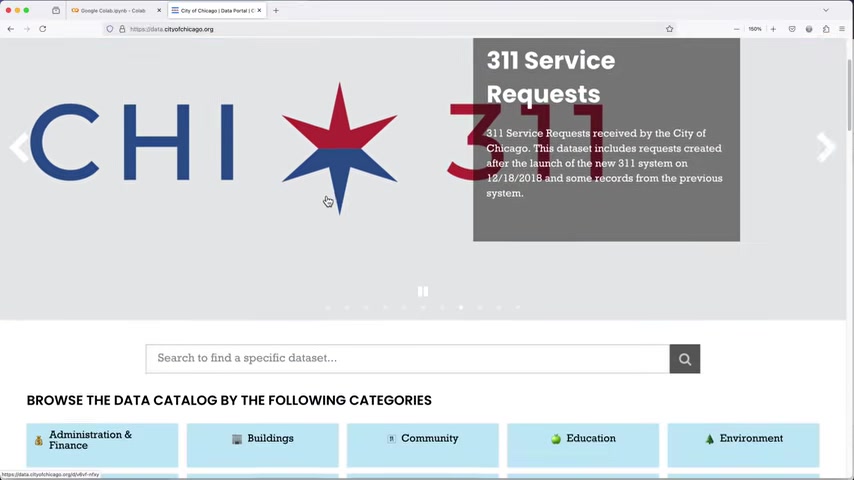854x480 pixels.
Task: Pause the carousel slideshow
Action: click(x=423, y=291)
